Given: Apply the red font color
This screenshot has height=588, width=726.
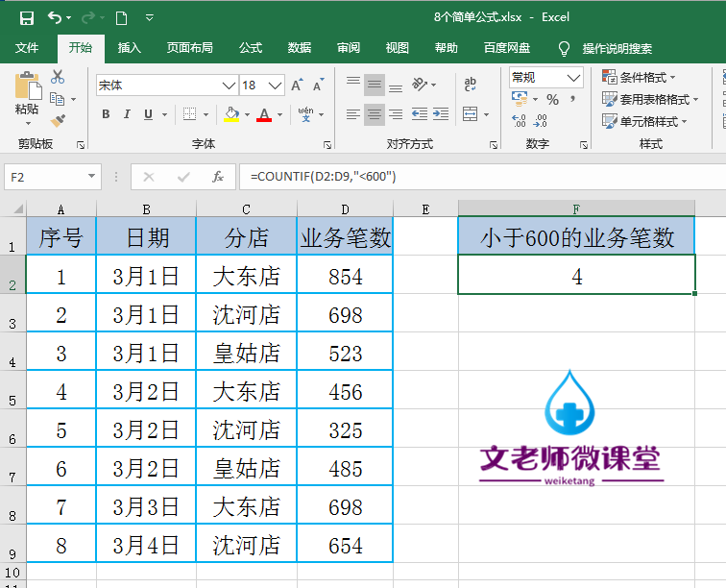Looking at the screenshot, I should click(264, 114).
